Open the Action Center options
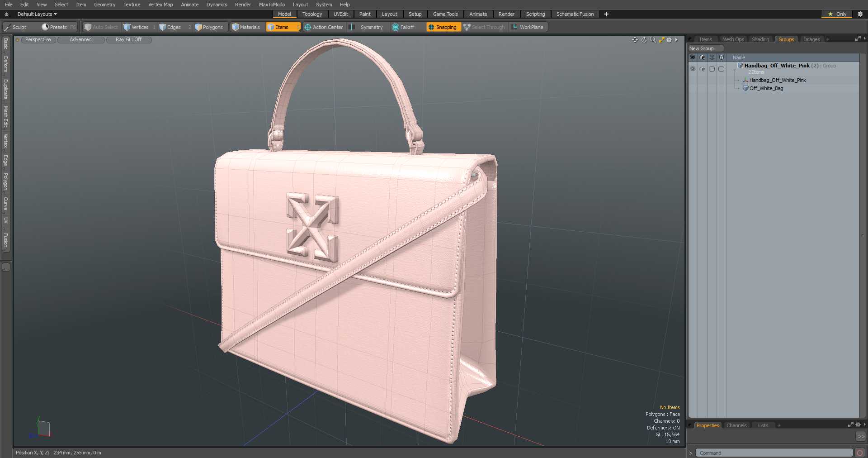The image size is (868, 458). (324, 27)
